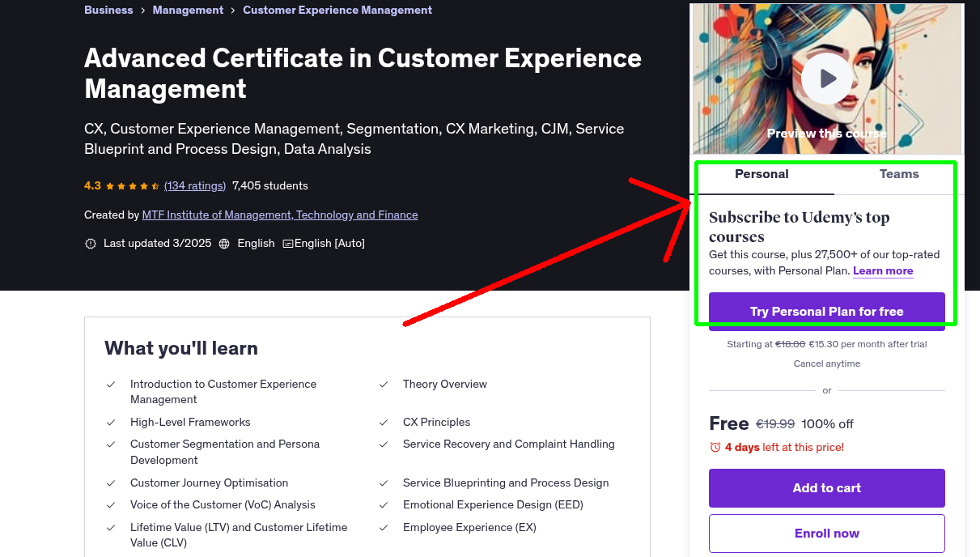Click the Customer Journey Optimisation item
Screen dimensions: 980x557
[209, 483]
